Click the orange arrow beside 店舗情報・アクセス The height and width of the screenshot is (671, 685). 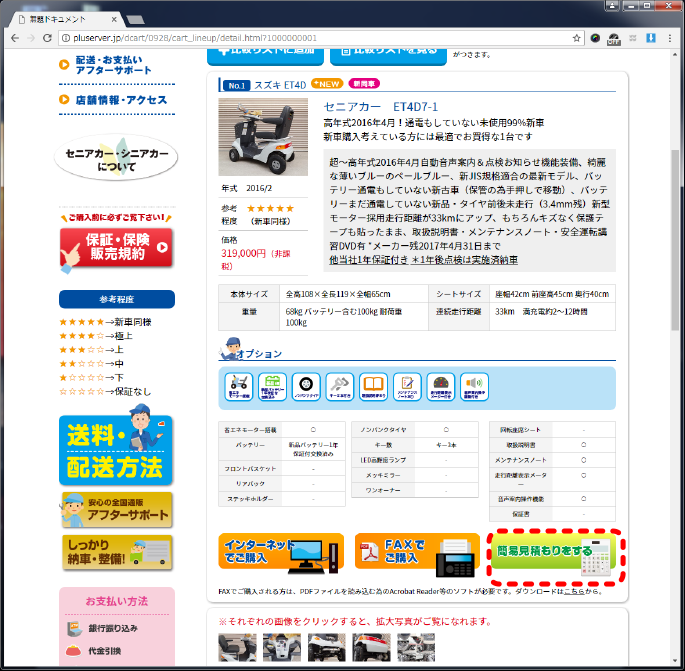point(64,100)
